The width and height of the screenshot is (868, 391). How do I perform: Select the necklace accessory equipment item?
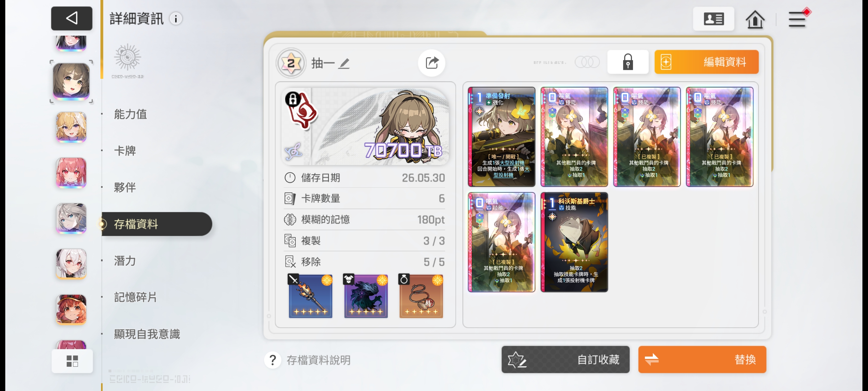[x=421, y=296]
